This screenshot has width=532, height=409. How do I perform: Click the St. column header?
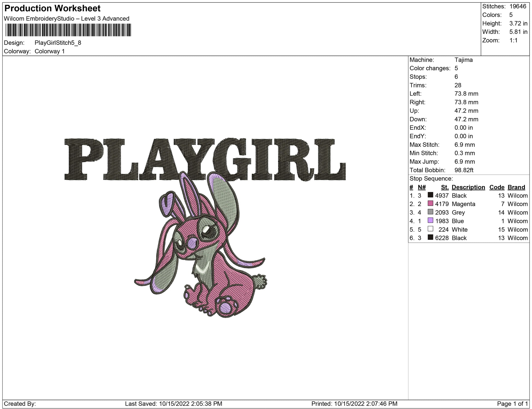(445, 187)
